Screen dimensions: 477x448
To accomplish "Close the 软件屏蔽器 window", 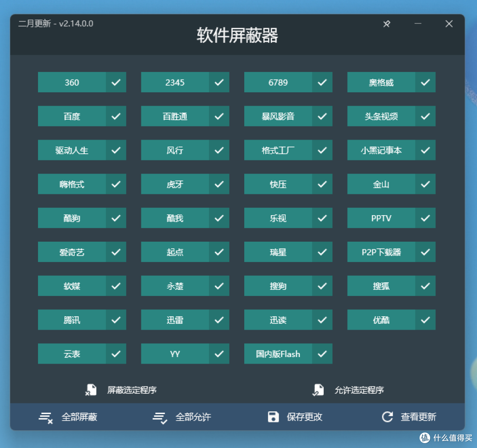I will (x=449, y=24).
